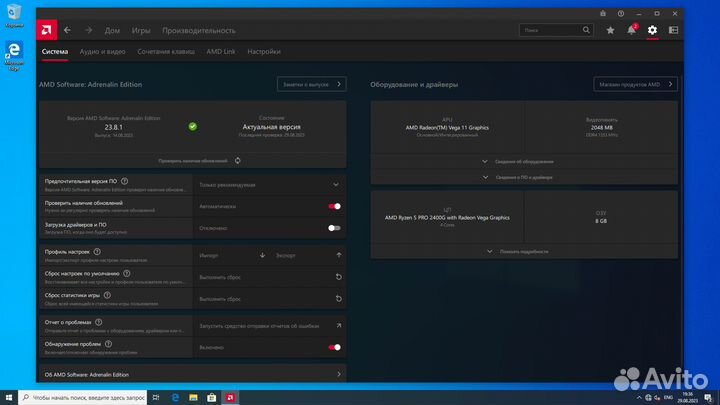
Task: Click Windows taskbar search box
Action: coord(83,398)
